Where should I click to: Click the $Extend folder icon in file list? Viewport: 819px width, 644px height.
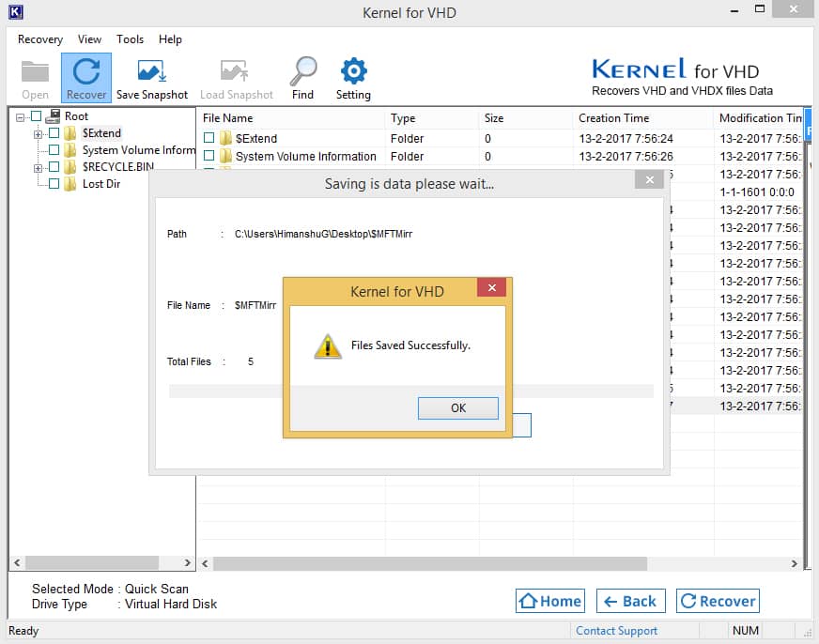coord(225,138)
